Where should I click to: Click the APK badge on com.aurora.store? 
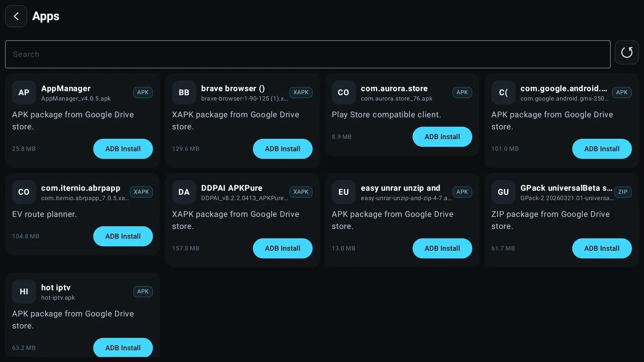(462, 93)
